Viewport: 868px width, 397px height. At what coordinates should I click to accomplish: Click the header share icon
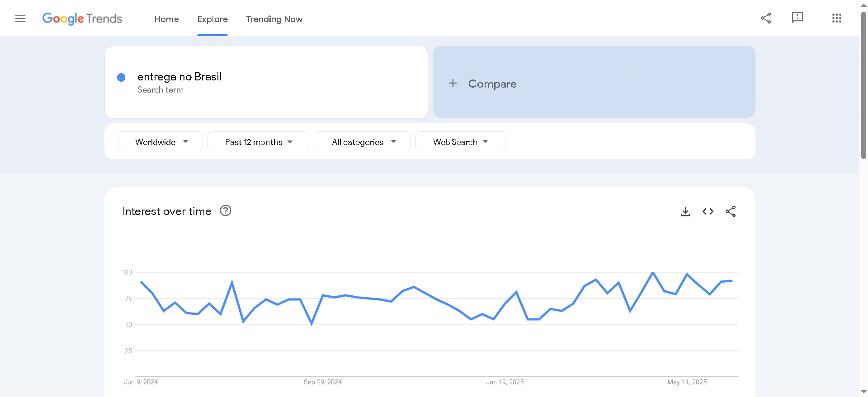(766, 18)
